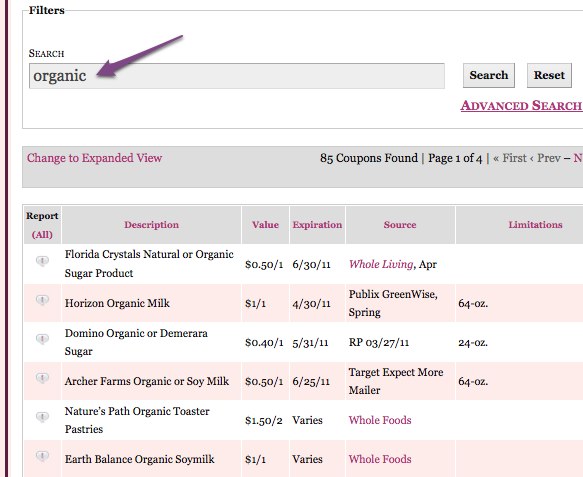
Task: Select the $1.50/2 value cell
Action: pyautogui.click(x=264, y=420)
